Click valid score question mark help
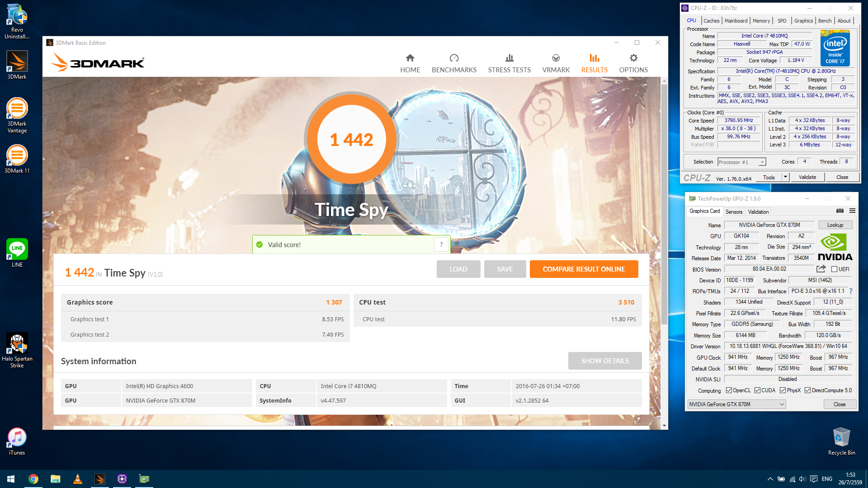The width and height of the screenshot is (868, 488). pos(441,244)
